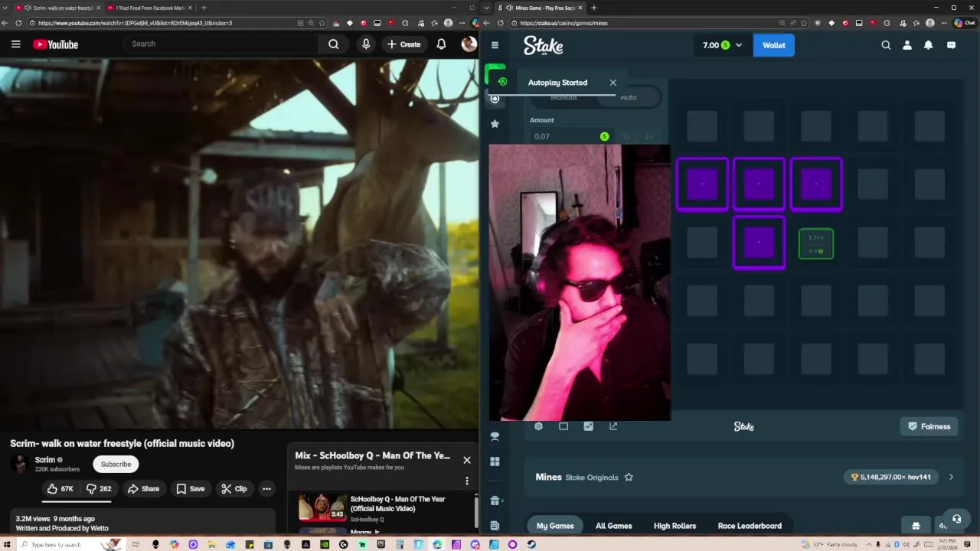The width and height of the screenshot is (980, 551).
Task: Click the YouTube search magnifier button
Action: coord(334,44)
